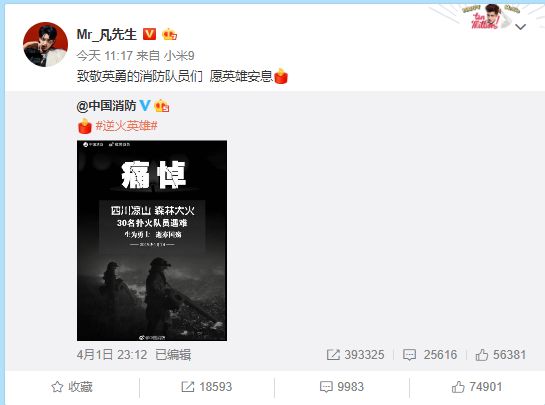Click the orange V verification badge
Screen dimensions: 545x405
point(149,34)
